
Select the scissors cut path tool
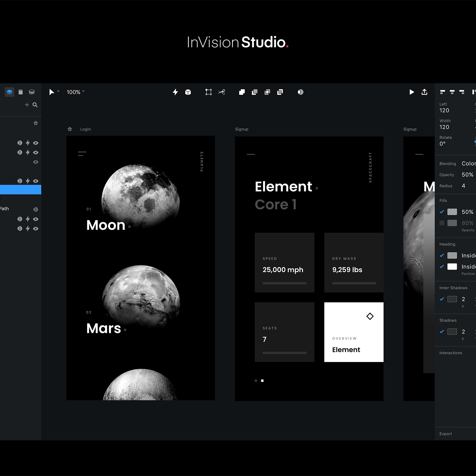tap(222, 92)
